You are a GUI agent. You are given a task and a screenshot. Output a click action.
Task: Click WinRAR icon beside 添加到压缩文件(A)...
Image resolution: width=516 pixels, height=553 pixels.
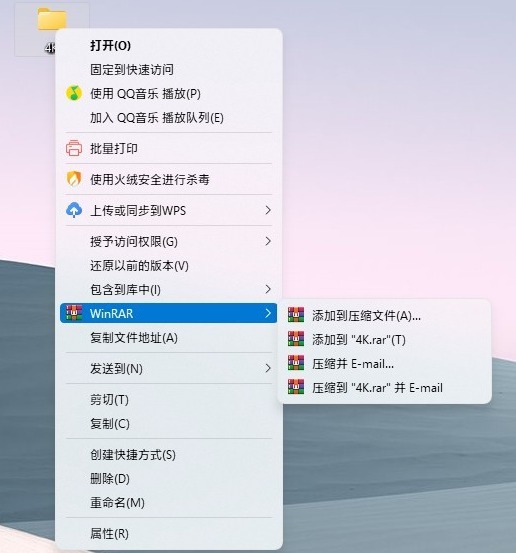pos(296,315)
